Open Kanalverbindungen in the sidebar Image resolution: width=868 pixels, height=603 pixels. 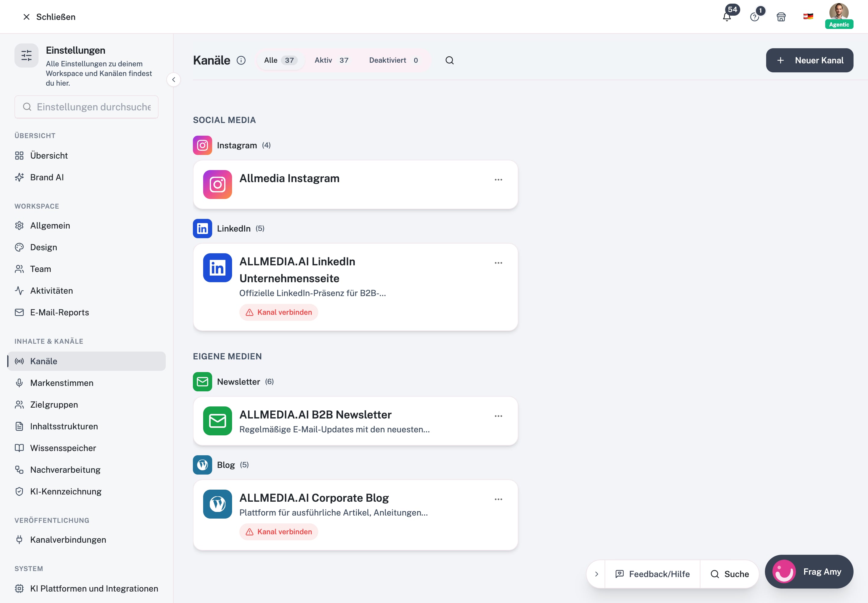click(86, 540)
